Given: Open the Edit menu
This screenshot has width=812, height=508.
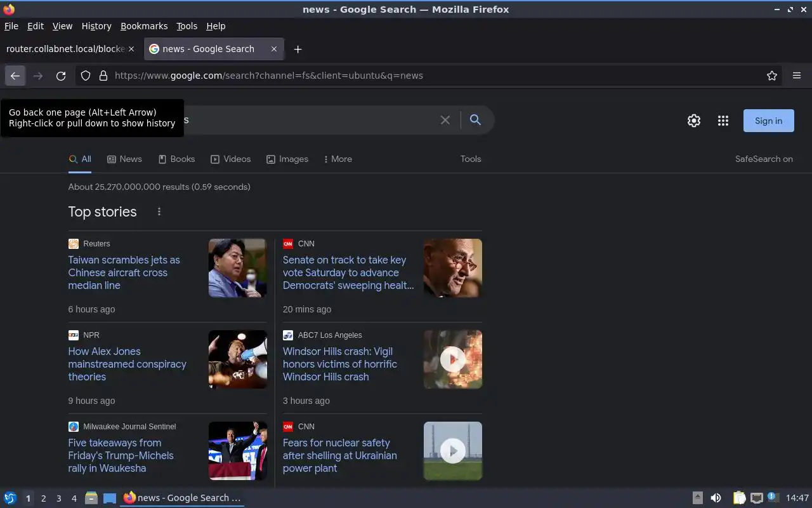Looking at the screenshot, I should [x=36, y=26].
